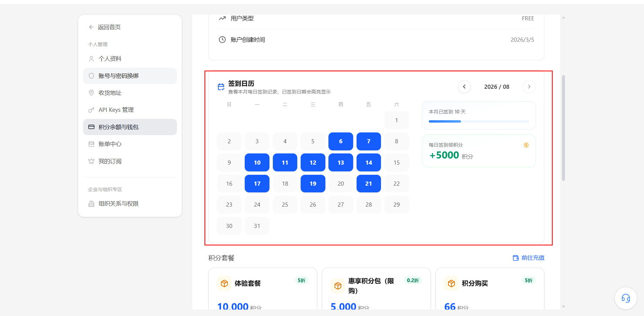The image size is (644, 316).
Task: Click the scrollbar up arrow
Action: point(563,18)
